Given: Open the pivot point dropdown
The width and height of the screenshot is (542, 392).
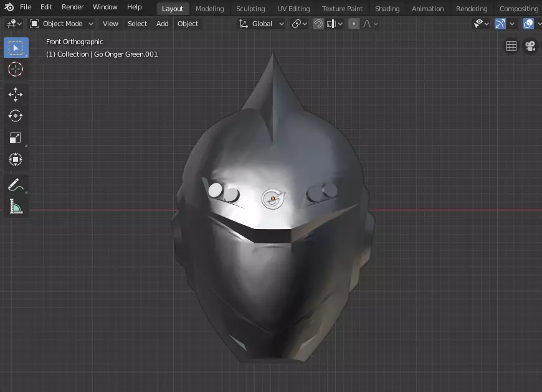Looking at the screenshot, I should pos(299,24).
